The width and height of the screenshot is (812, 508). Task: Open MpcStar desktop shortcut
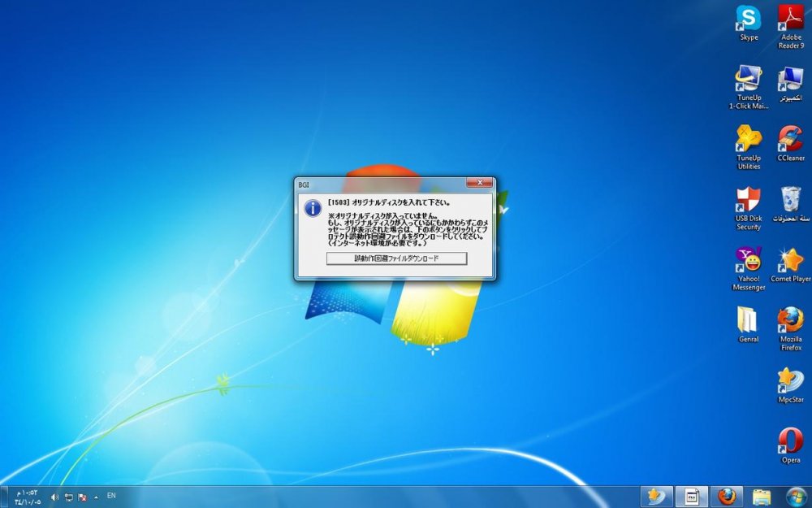pos(790,381)
